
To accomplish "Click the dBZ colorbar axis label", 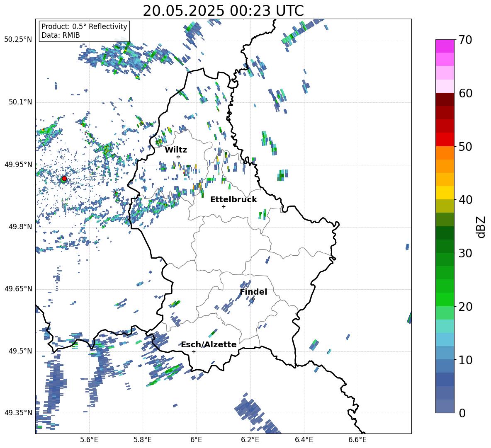I will pyautogui.click(x=480, y=227).
